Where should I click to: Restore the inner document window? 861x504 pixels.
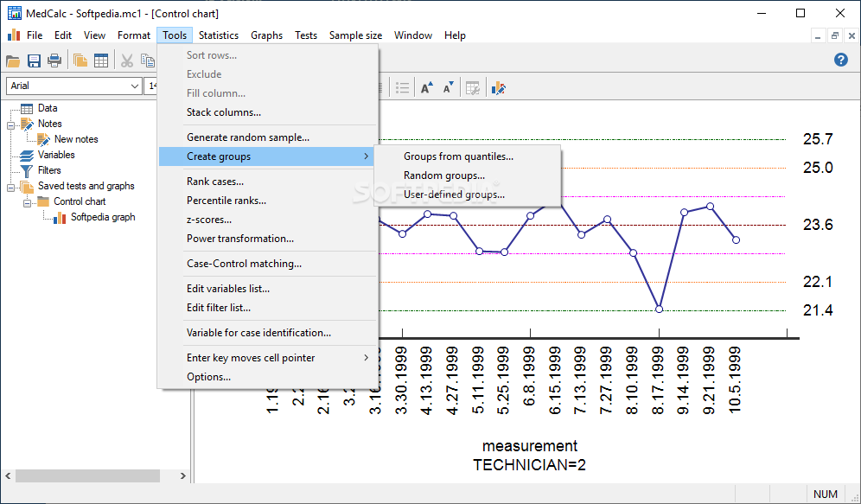(x=835, y=35)
